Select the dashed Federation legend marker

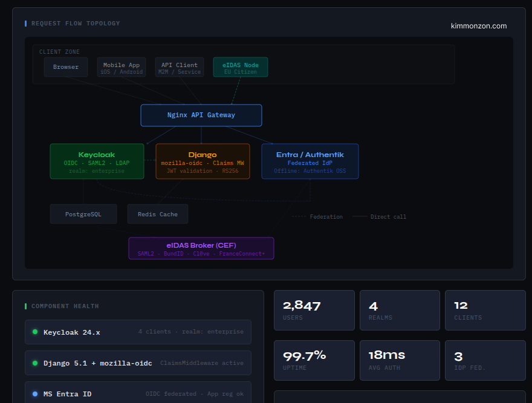click(x=300, y=216)
